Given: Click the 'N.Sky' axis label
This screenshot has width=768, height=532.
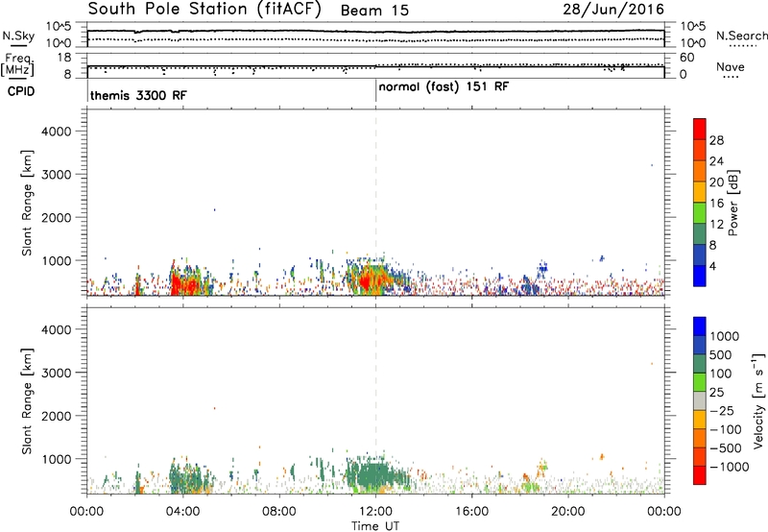Looking at the screenshot, I should (x=18, y=36).
